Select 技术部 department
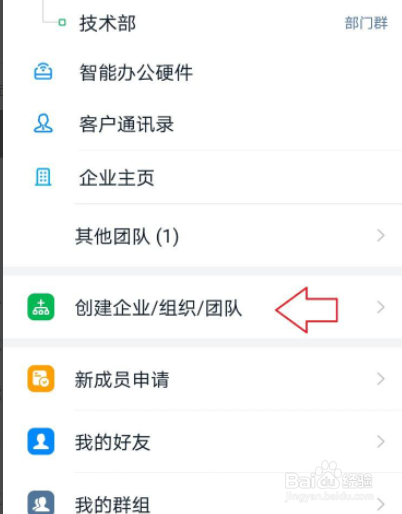Screen dimensions: 402x514 pyautogui.click(x=107, y=23)
